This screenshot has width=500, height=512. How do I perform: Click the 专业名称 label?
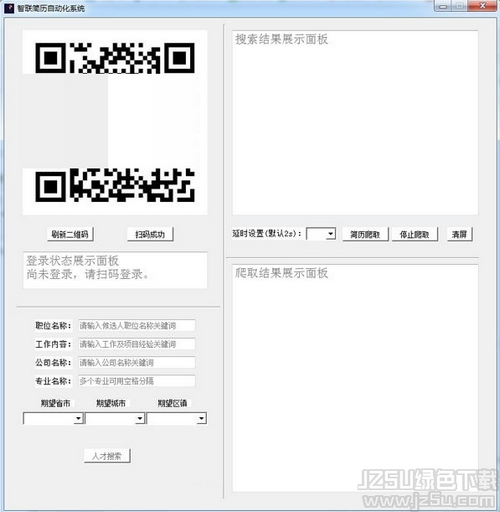click(53, 381)
